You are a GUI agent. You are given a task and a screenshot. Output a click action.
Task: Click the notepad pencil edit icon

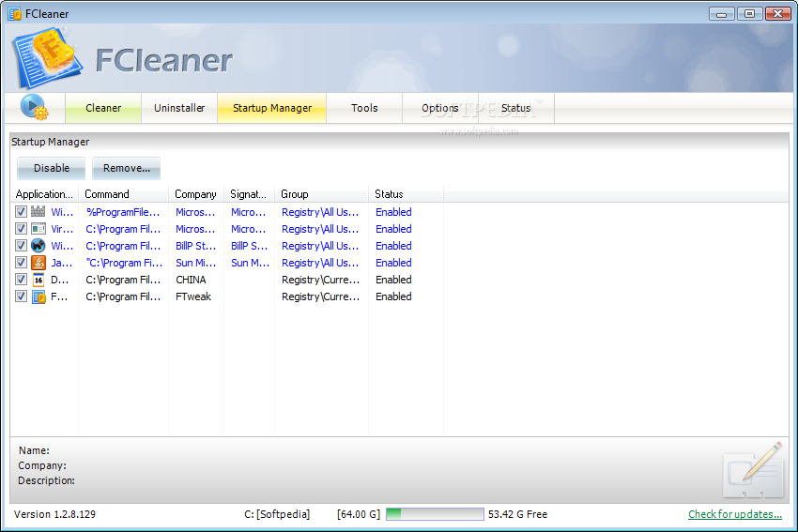pos(753,470)
